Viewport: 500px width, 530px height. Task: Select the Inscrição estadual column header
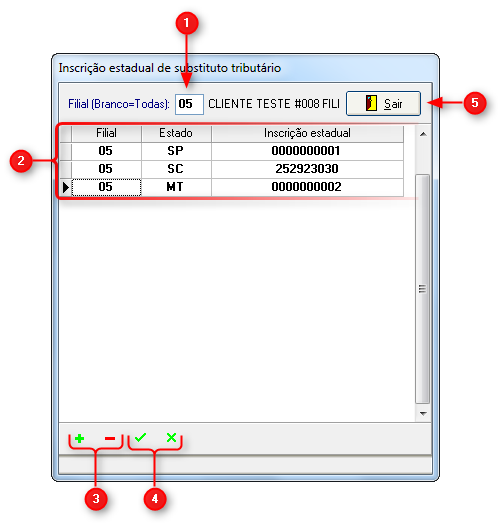(x=307, y=133)
